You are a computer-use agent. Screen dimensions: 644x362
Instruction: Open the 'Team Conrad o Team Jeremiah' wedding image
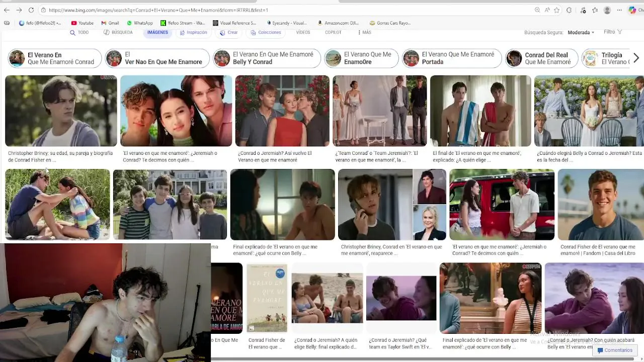[380, 111]
